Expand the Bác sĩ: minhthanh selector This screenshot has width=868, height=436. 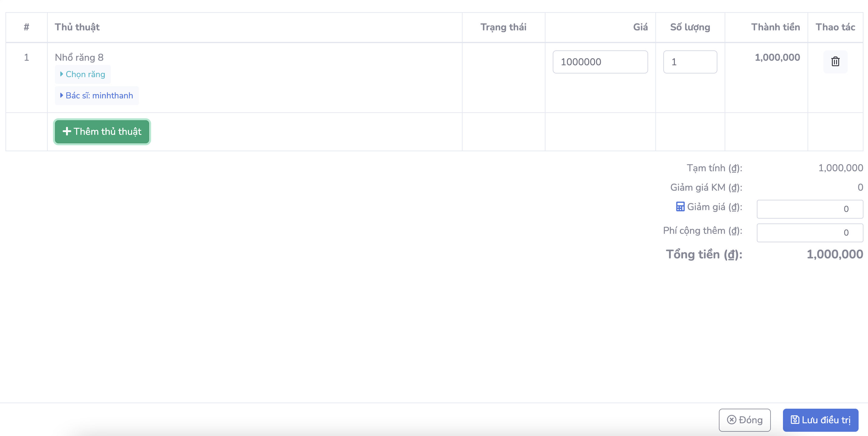99,96
